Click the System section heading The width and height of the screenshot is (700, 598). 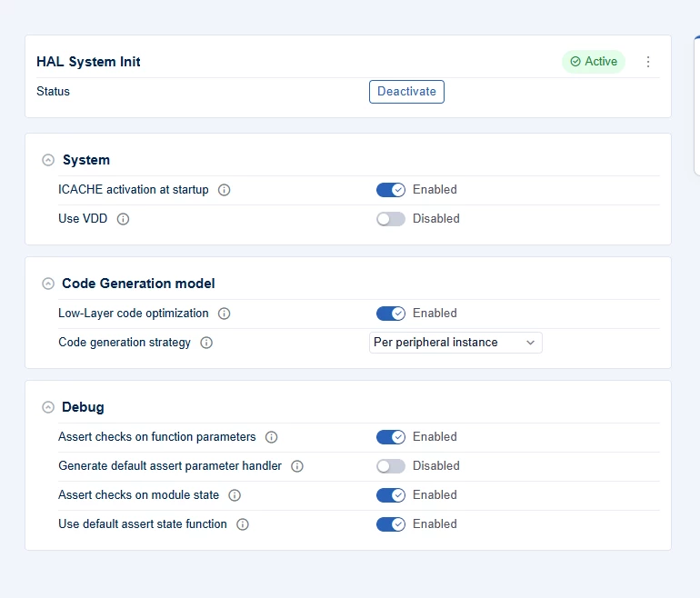click(x=86, y=160)
